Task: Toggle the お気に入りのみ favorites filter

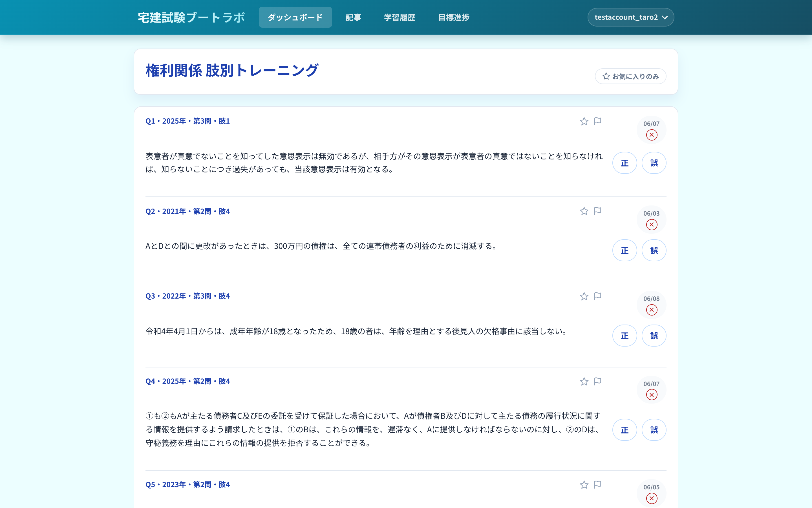Action: point(630,76)
